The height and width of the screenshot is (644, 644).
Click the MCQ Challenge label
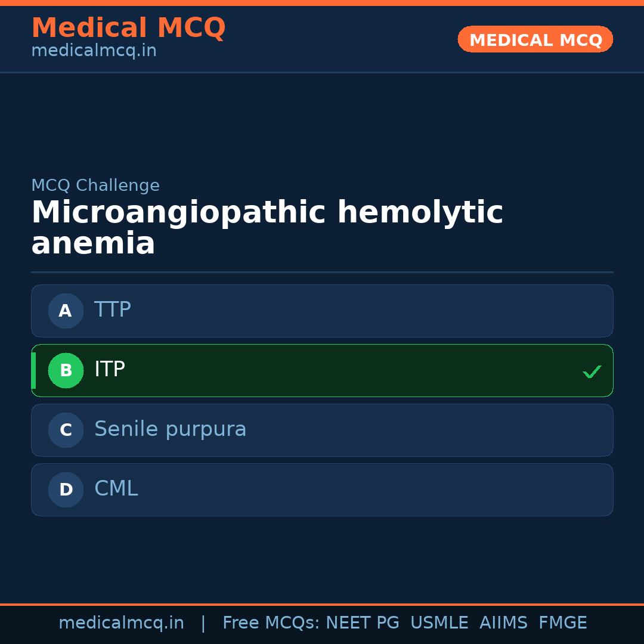(95, 185)
